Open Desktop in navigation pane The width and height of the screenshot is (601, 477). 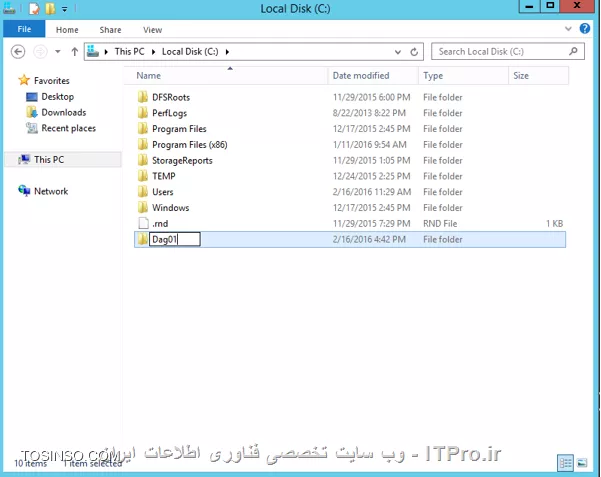coord(57,97)
